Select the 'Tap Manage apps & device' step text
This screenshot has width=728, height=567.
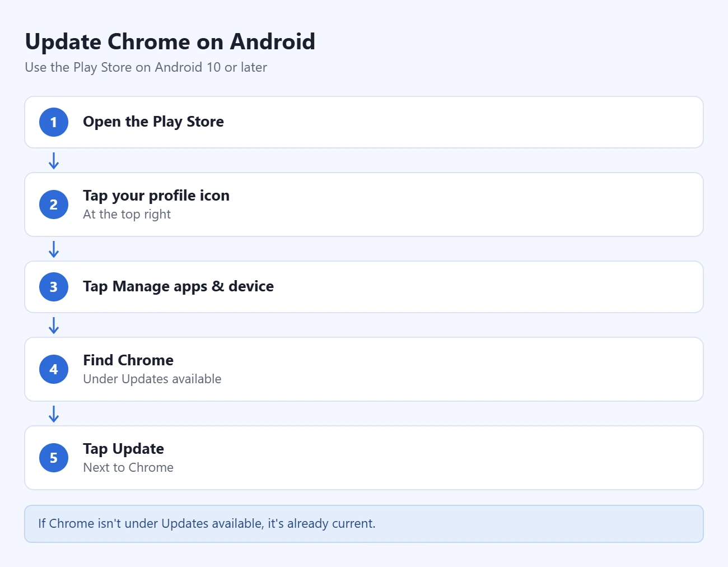179,286
